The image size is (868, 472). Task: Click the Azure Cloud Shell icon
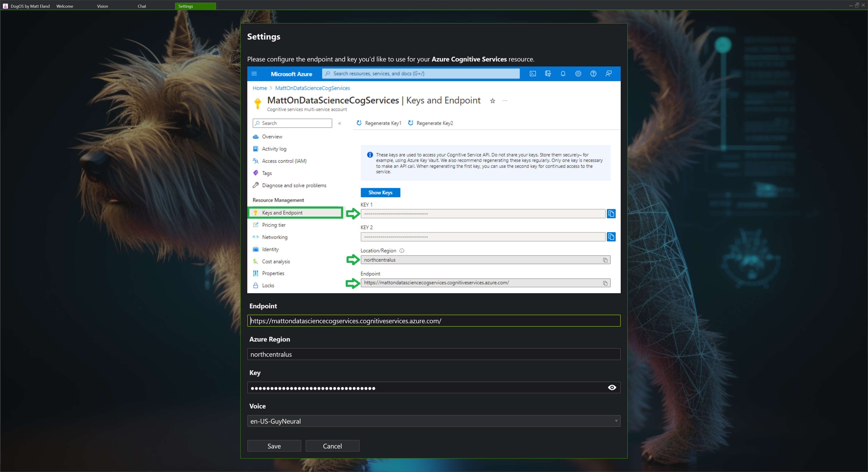(532, 73)
